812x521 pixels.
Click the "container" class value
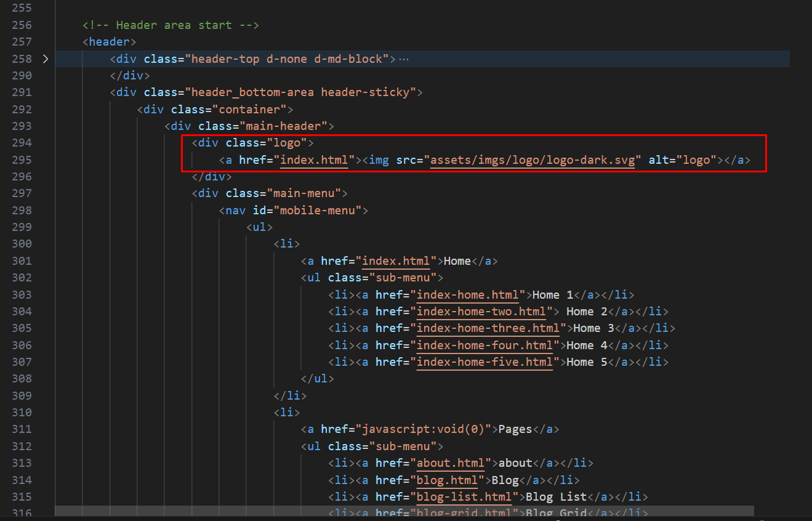(249, 110)
